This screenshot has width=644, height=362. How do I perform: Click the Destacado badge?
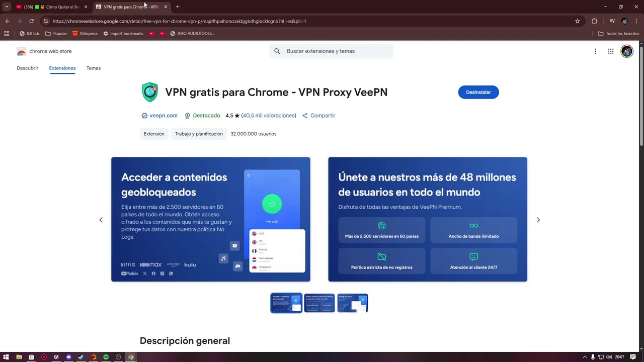point(202,116)
